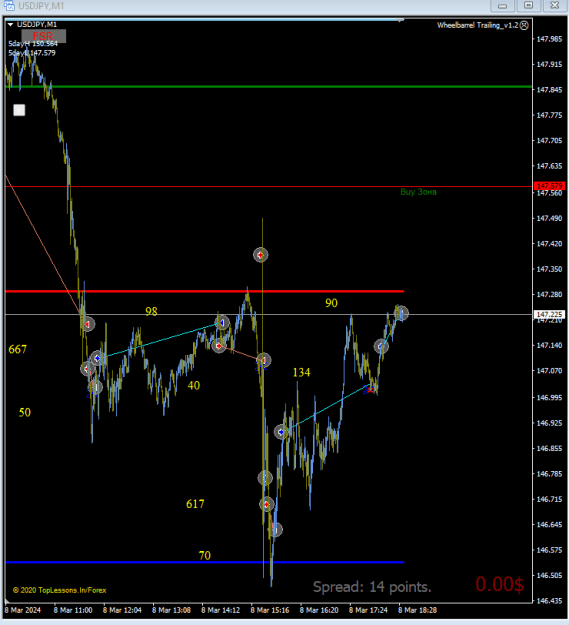Click the yellow 98 label

click(151, 311)
